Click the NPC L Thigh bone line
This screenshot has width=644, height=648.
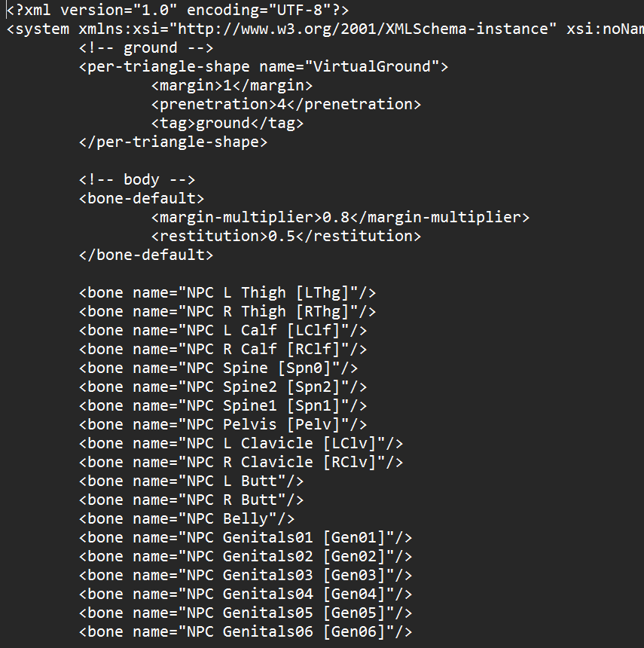(x=227, y=292)
